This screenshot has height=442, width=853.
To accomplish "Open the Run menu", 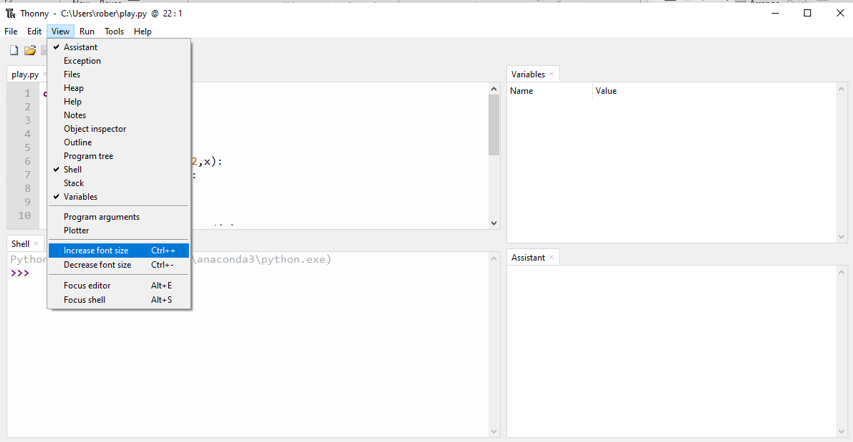I will (x=87, y=32).
